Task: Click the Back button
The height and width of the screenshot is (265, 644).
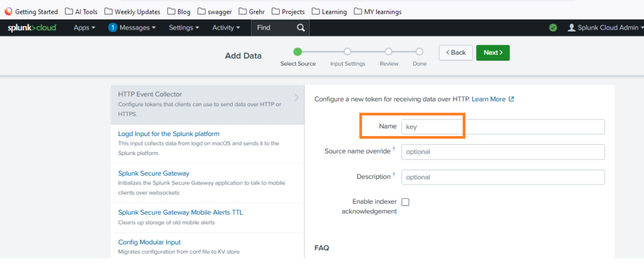Action: click(x=455, y=53)
